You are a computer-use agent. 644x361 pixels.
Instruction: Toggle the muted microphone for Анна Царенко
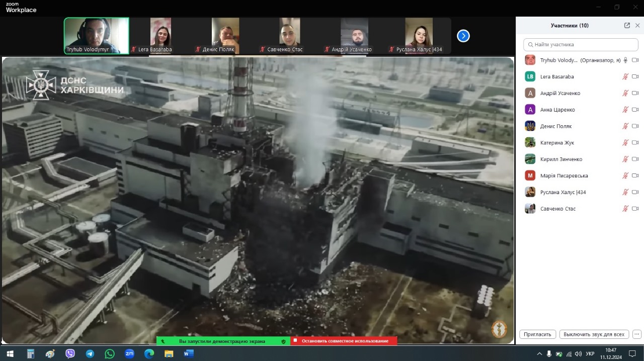(625, 110)
